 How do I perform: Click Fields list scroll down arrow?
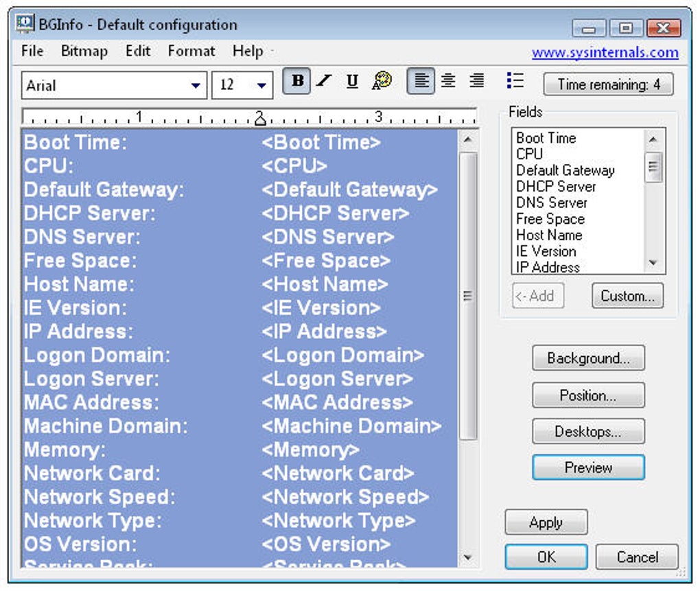click(x=653, y=263)
